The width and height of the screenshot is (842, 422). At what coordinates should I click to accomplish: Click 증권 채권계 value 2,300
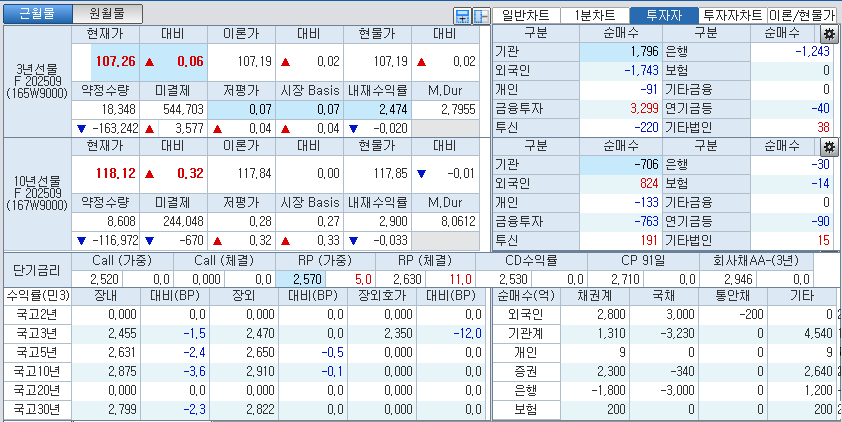[595, 372]
